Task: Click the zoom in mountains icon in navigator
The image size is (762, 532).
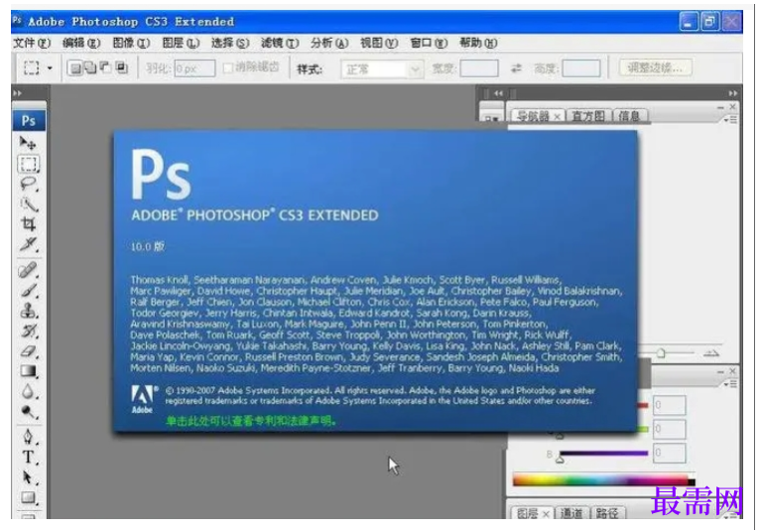Action: [711, 353]
